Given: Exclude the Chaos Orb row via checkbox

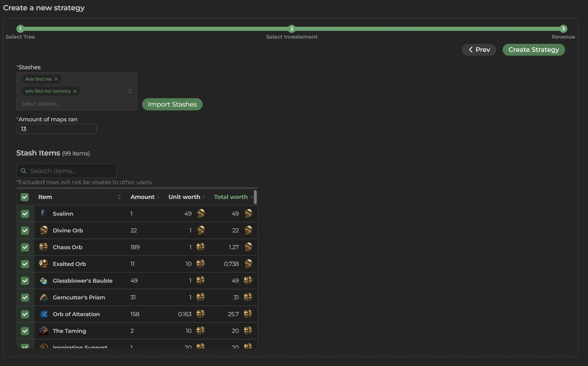Looking at the screenshot, I should (25, 247).
